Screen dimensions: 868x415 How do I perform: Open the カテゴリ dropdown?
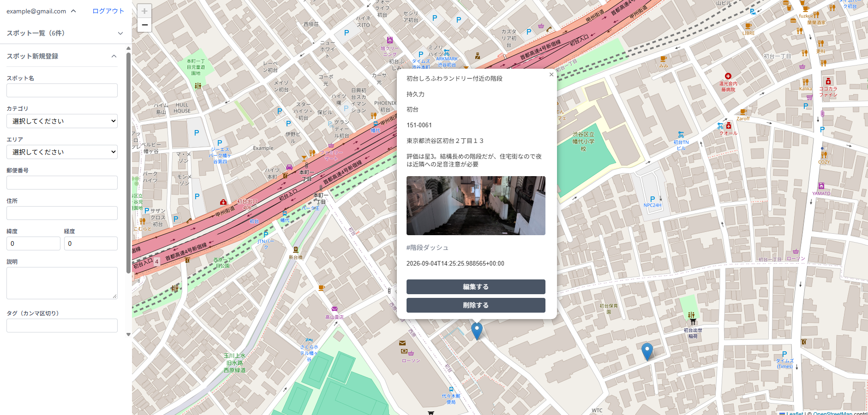pyautogui.click(x=62, y=121)
